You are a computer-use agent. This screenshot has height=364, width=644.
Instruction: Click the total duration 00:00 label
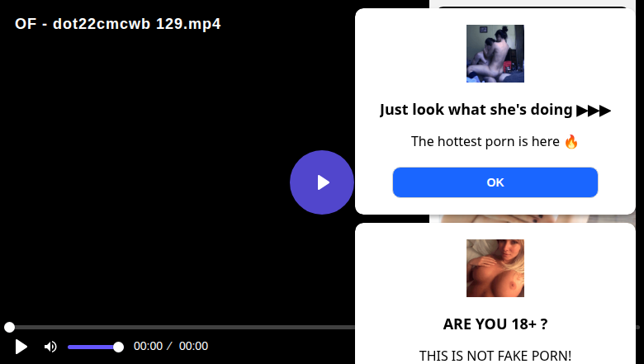pyautogui.click(x=193, y=346)
